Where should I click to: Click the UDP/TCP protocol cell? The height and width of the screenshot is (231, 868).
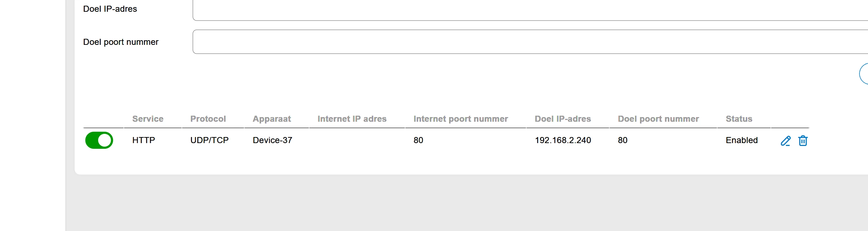click(209, 140)
